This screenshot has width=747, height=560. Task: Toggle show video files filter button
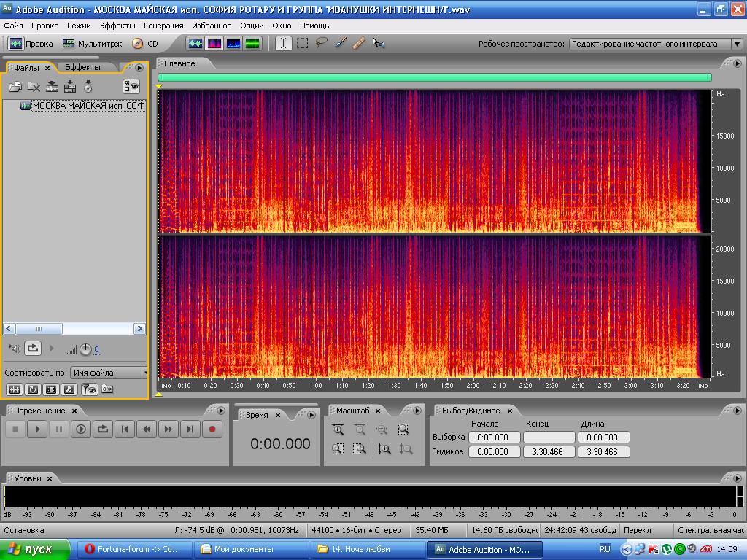[x=50, y=389]
